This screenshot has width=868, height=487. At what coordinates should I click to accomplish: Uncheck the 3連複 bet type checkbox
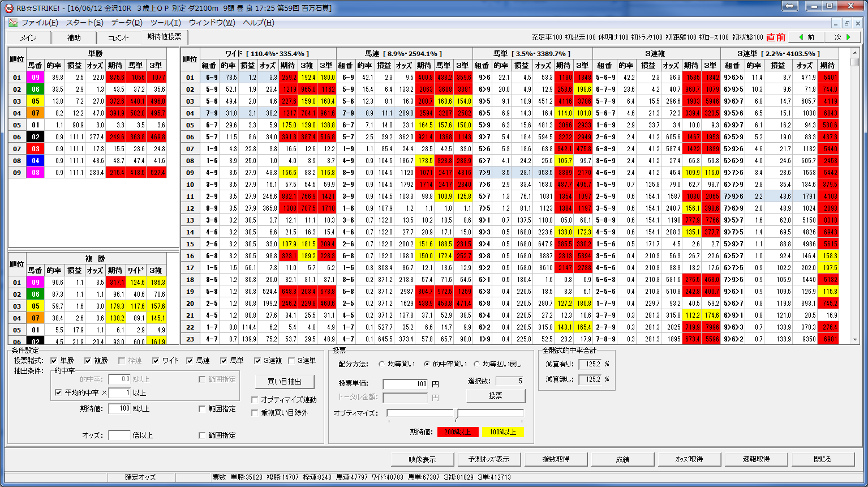(x=257, y=361)
